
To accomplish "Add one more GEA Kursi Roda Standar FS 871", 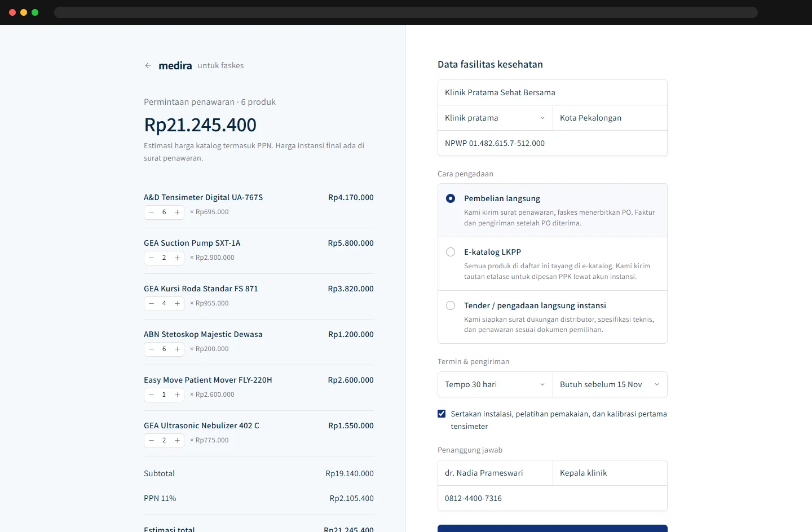I will [177, 304].
